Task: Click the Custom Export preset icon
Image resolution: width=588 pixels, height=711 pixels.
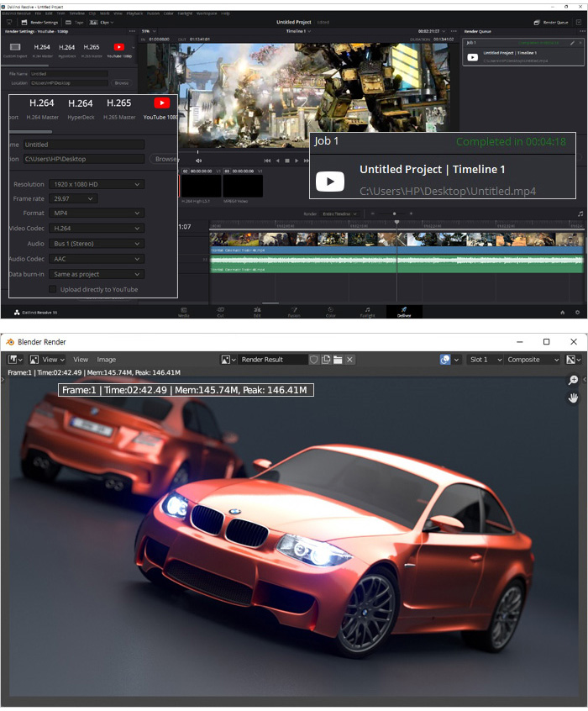Action: click(15, 47)
